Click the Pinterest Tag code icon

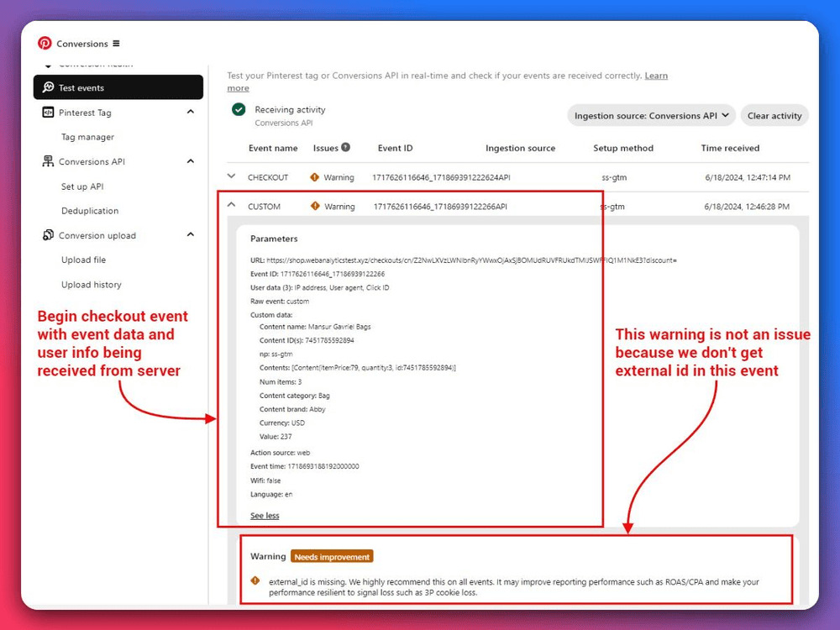[48, 112]
